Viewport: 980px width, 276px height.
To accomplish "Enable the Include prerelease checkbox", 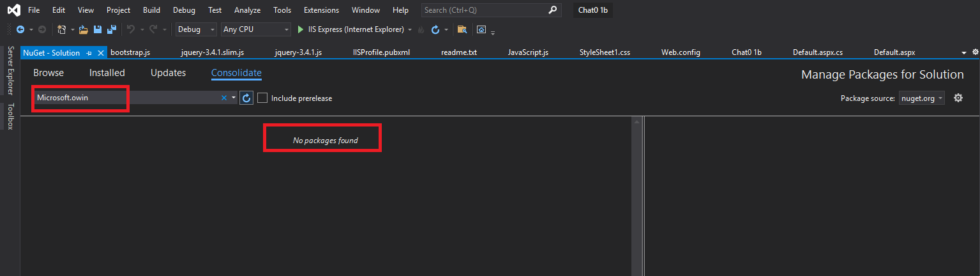I will point(262,98).
